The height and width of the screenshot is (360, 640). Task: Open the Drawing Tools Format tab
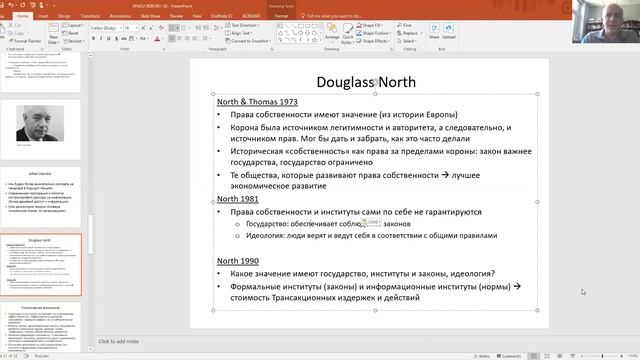pos(281,16)
